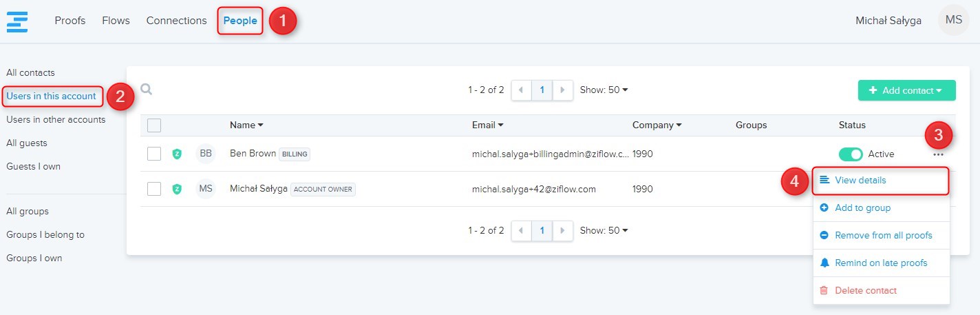The image size is (980, 315).
Task: Click the search magnifier icon
Action: pyautogui.click(x=146, y=89)
